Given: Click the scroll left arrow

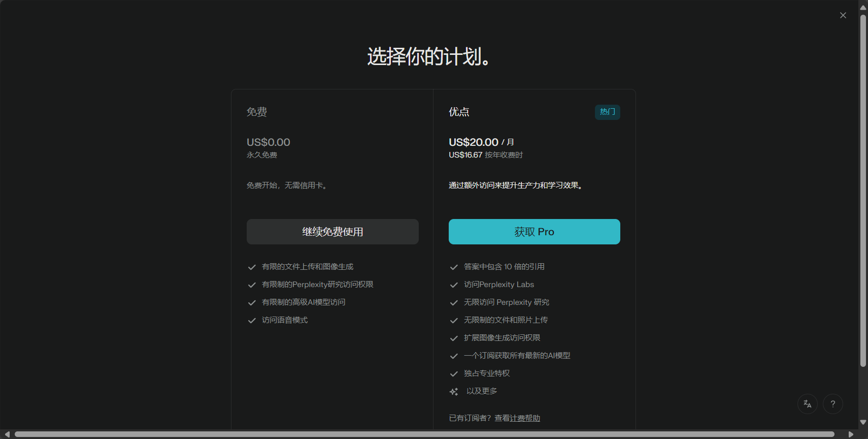Looking at the screenshot, I should (7, 434).
